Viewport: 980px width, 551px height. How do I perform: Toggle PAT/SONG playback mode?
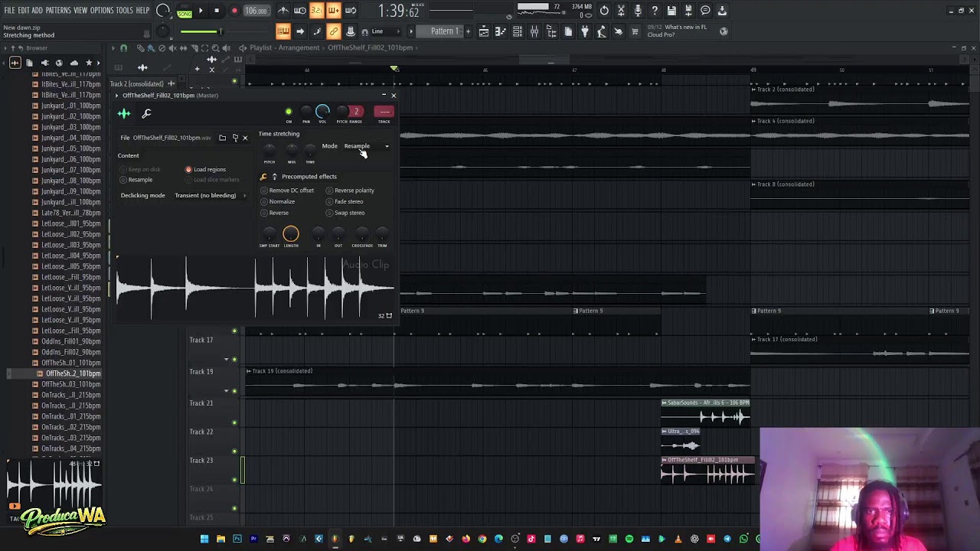click(x=185, y=11)
